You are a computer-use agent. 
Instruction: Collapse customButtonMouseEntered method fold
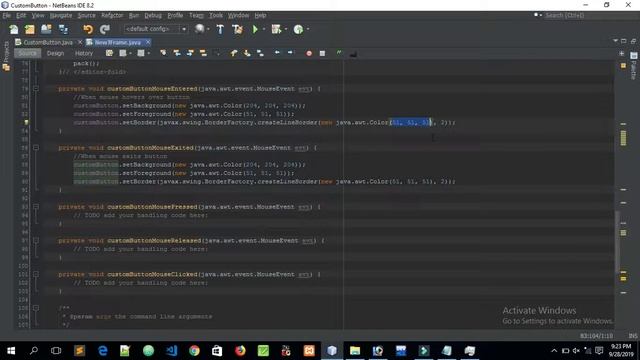click(x=36, y=89)
